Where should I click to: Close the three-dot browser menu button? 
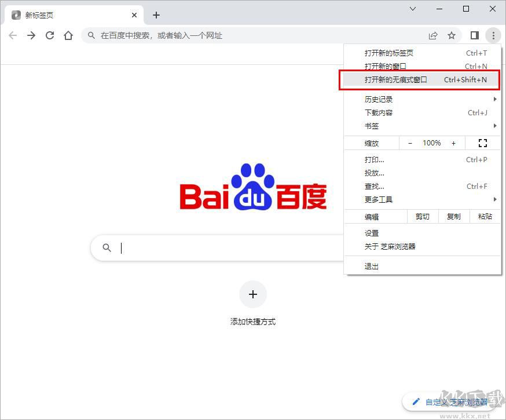pos(493,35)
